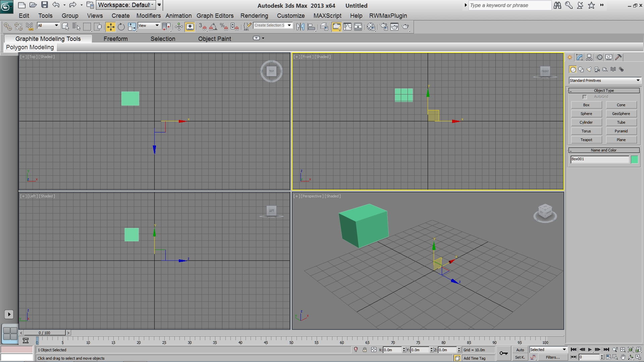Click the Filters... button
This screenshot has height=362, width=644.
(x=552, y=357)
